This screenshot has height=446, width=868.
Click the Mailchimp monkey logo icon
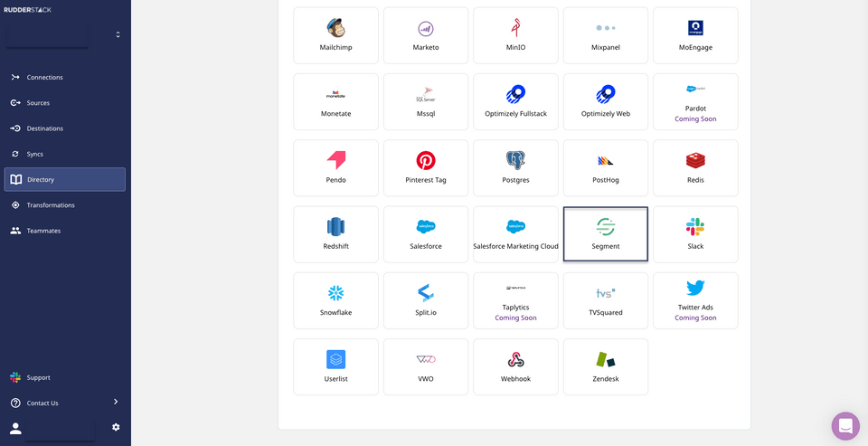[335, 28]
